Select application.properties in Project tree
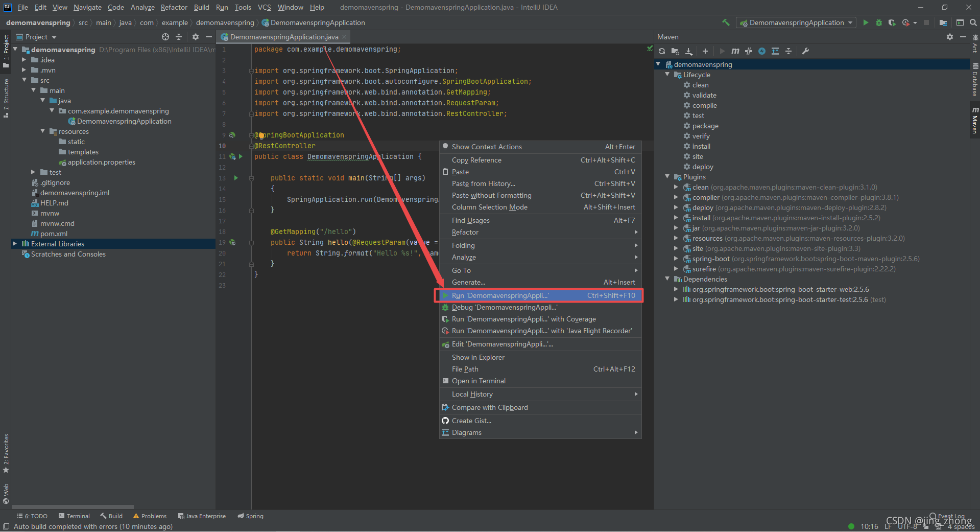Image resolution: width=980 pixels, height=532 pixels. pyautogui.click(x=101, y=162)
